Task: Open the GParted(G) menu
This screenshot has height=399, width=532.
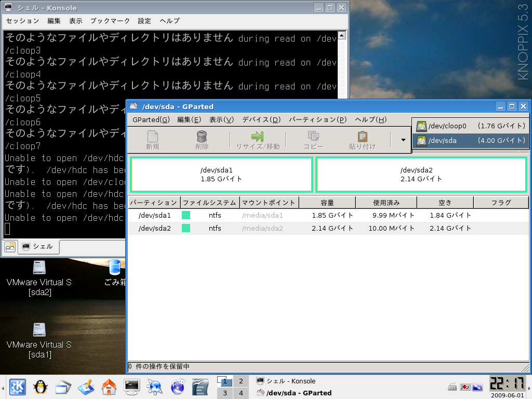Action: pos(151,120)
